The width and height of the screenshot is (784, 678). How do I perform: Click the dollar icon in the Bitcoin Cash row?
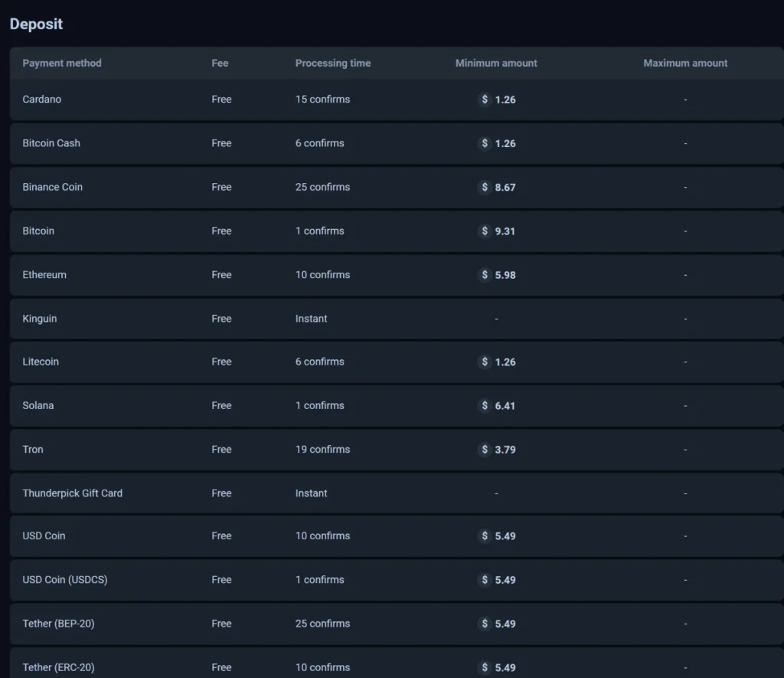tap(485, 143)
